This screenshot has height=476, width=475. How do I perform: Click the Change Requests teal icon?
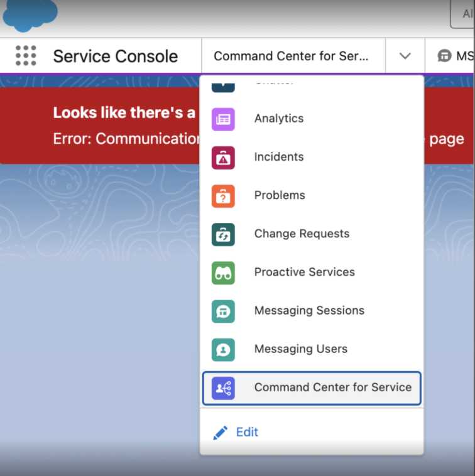[x=223, y=234]
